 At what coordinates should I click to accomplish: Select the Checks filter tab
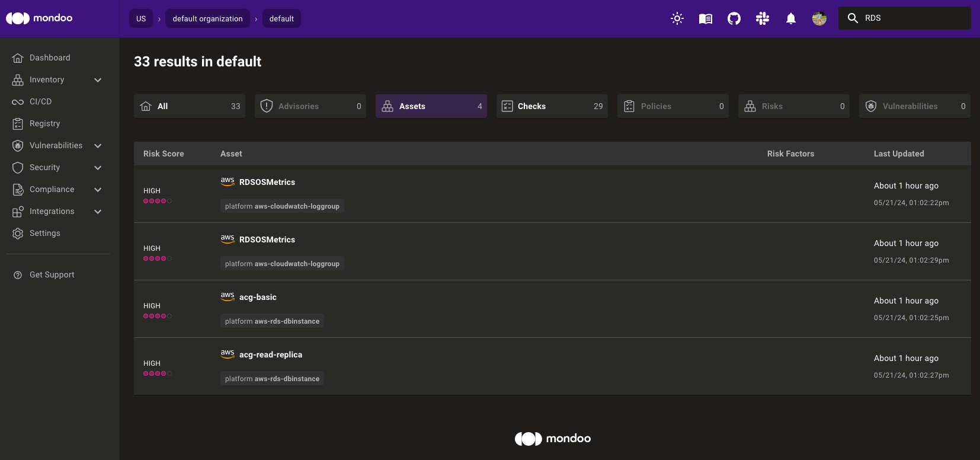552,106
